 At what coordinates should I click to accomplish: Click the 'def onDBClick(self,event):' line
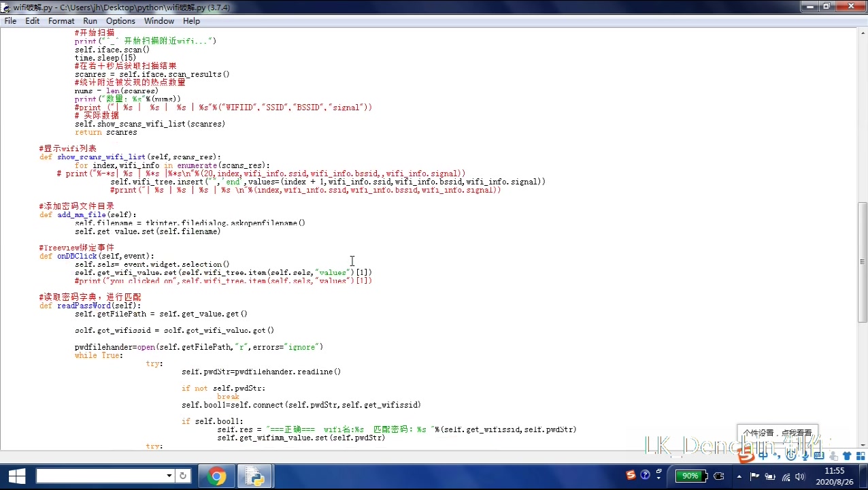pos(97,256)
